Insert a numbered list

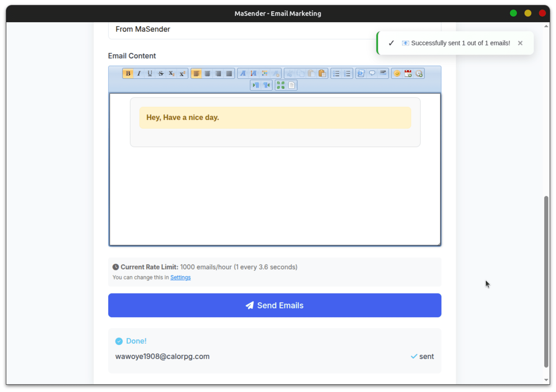(347, 73)
